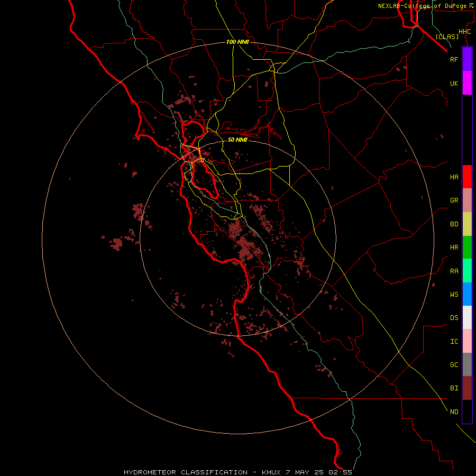Viewport: 476px width, 476px height.
Task: Click the 100 NMI range ring label
Action: pos(237,42)
